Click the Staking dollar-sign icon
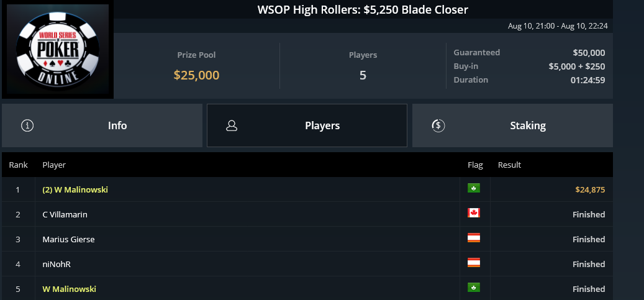Viewport: 644px width, 300px height. (x=438, y=125)
